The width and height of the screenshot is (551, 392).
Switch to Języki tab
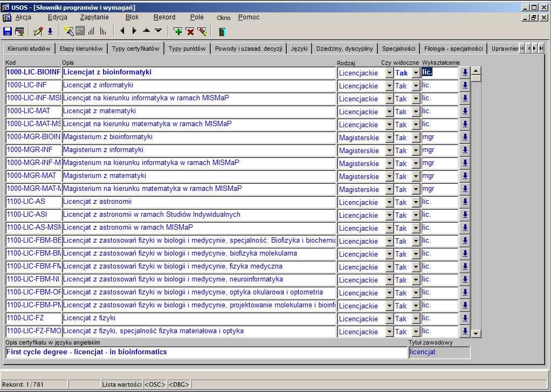(x=299, y=49)
